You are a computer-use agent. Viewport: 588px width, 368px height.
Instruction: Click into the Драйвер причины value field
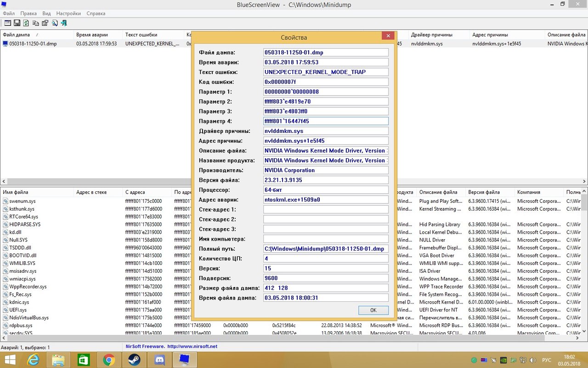(326, 131)
